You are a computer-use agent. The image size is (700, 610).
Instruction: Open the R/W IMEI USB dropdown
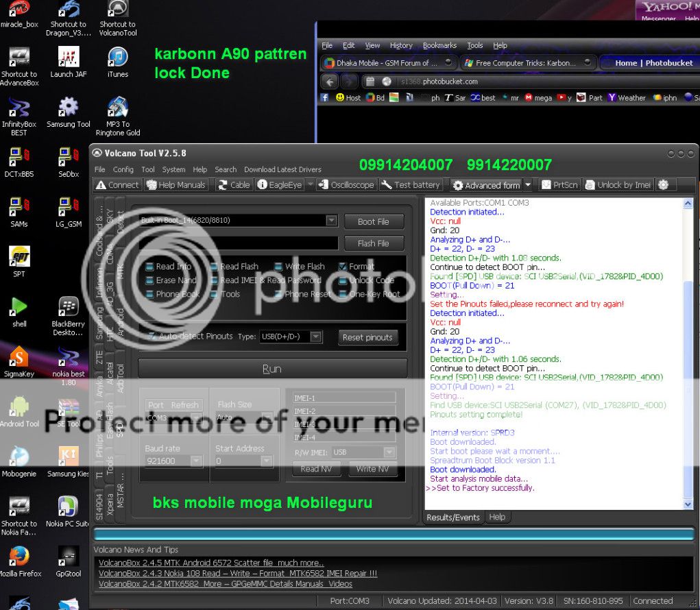coord(389,452)
